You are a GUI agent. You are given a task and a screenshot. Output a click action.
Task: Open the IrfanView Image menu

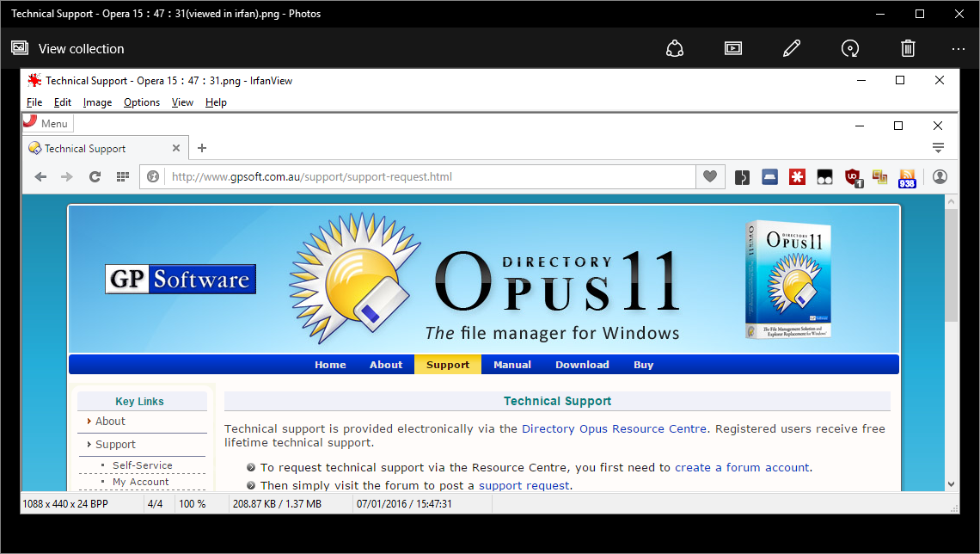tap(97, 102)
